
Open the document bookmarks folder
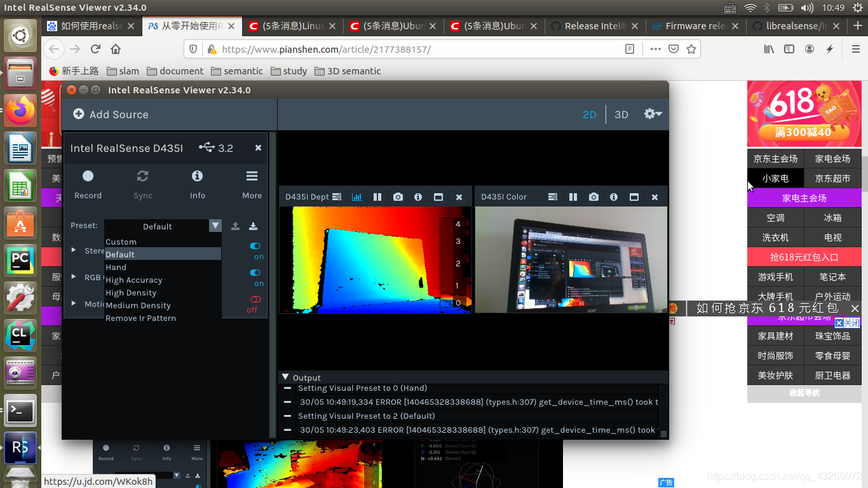click(x=175, y=71)
